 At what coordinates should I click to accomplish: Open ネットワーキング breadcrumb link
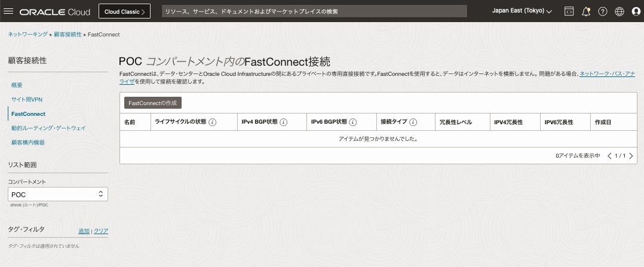point(28,35)
